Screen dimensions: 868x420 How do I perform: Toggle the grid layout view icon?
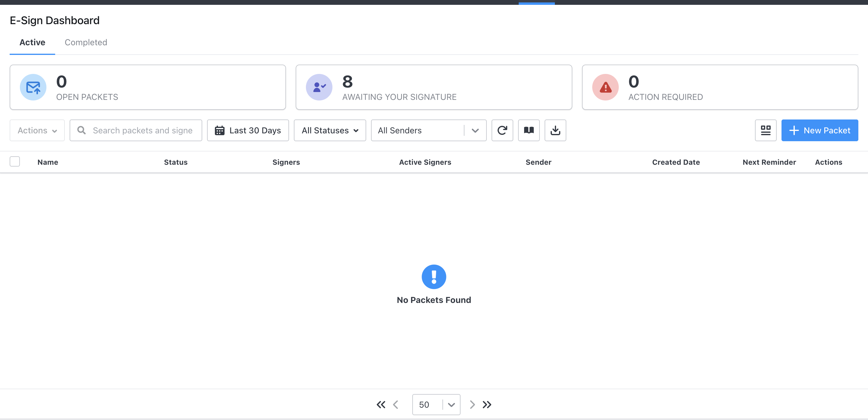pos(766,130)
